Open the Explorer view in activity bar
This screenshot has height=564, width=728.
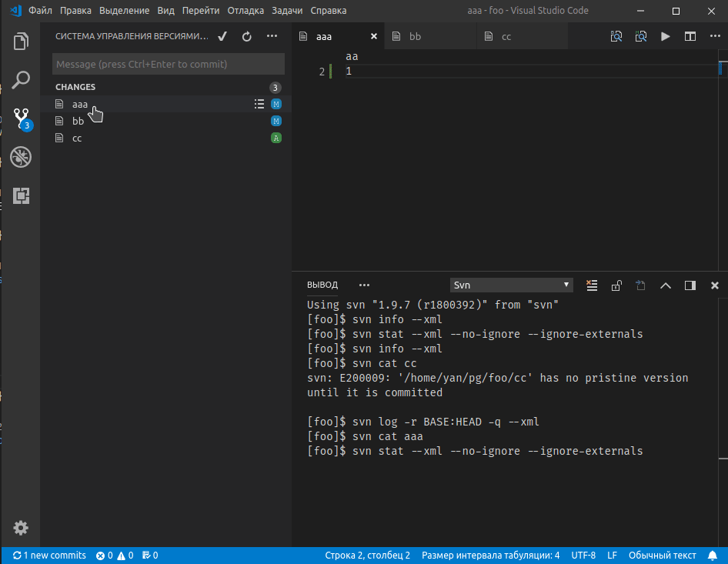click(x=21, y=42)
